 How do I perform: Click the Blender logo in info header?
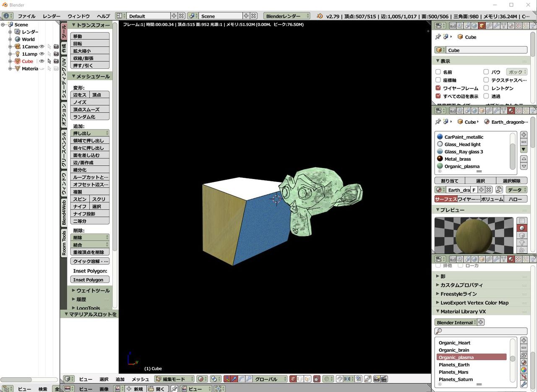(320, 16)
